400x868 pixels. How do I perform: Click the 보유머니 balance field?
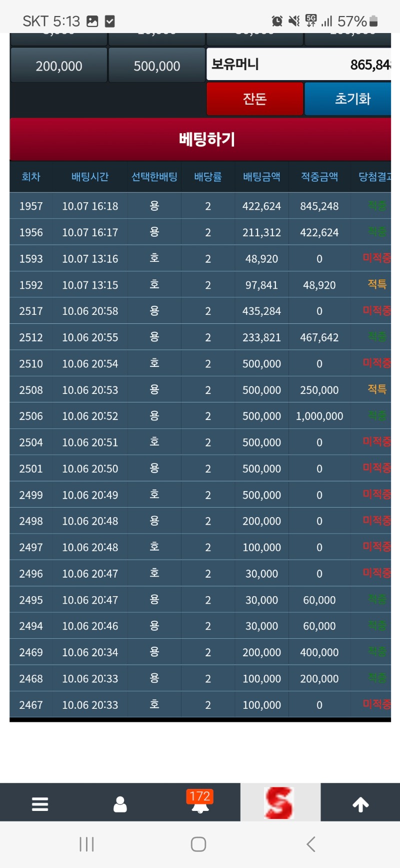click(299, 65)
